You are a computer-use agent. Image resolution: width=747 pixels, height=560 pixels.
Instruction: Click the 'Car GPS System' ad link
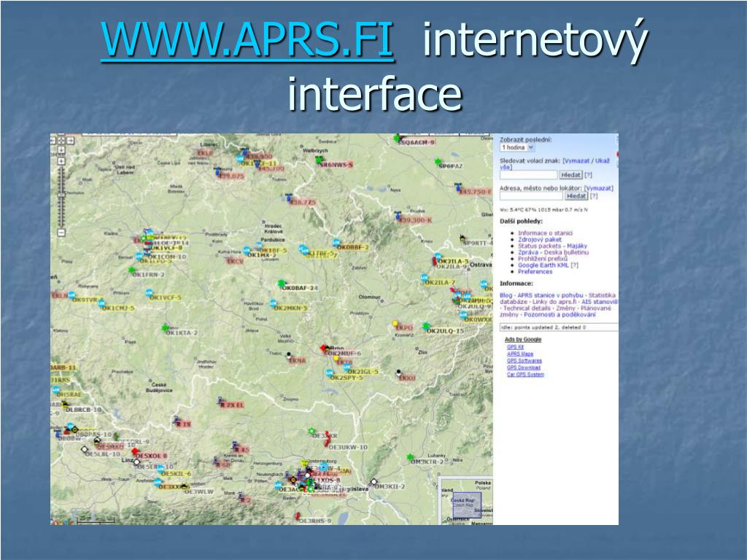(525, 374)
